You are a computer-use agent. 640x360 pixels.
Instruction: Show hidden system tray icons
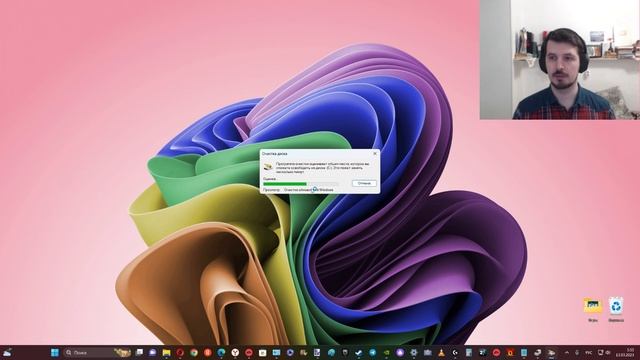pos(567,353)
